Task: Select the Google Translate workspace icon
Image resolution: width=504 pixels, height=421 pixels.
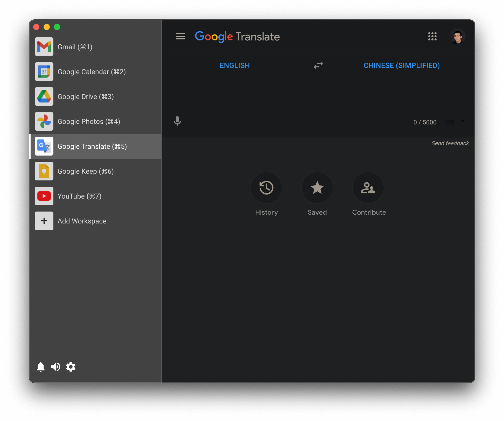Action: (x=44, y=146)
